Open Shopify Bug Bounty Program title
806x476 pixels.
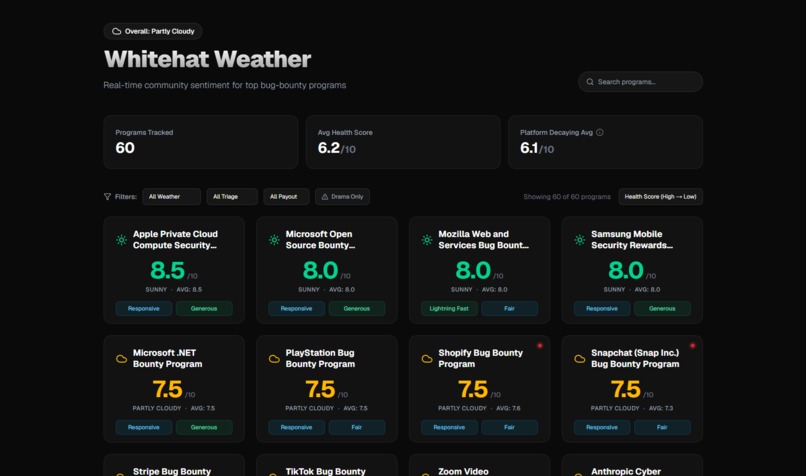tap(481, 358)
